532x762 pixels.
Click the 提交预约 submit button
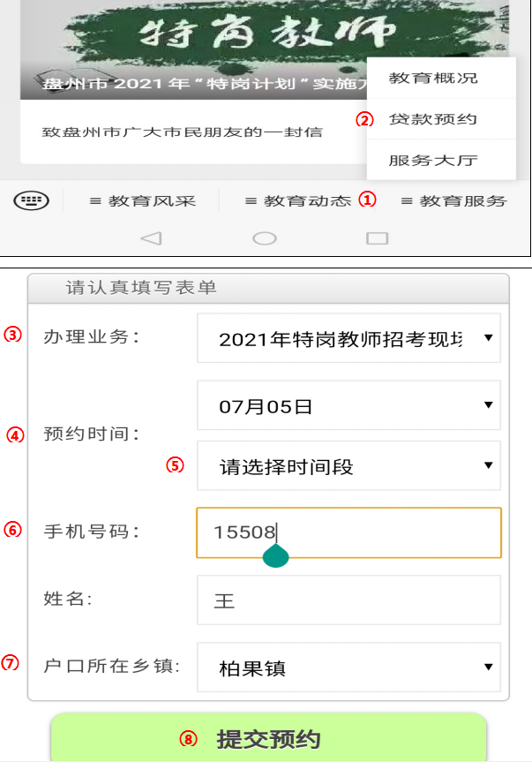[x=268, y=737]
